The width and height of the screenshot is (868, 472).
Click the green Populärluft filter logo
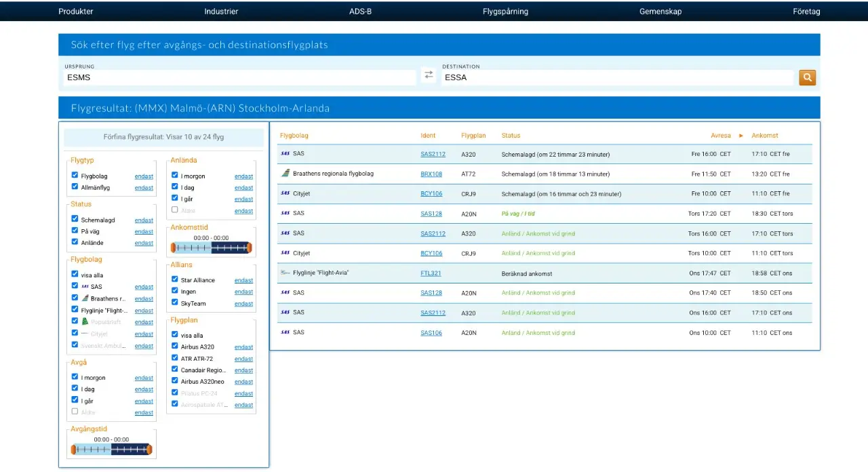pyautogui.click(x=85, y=321)
